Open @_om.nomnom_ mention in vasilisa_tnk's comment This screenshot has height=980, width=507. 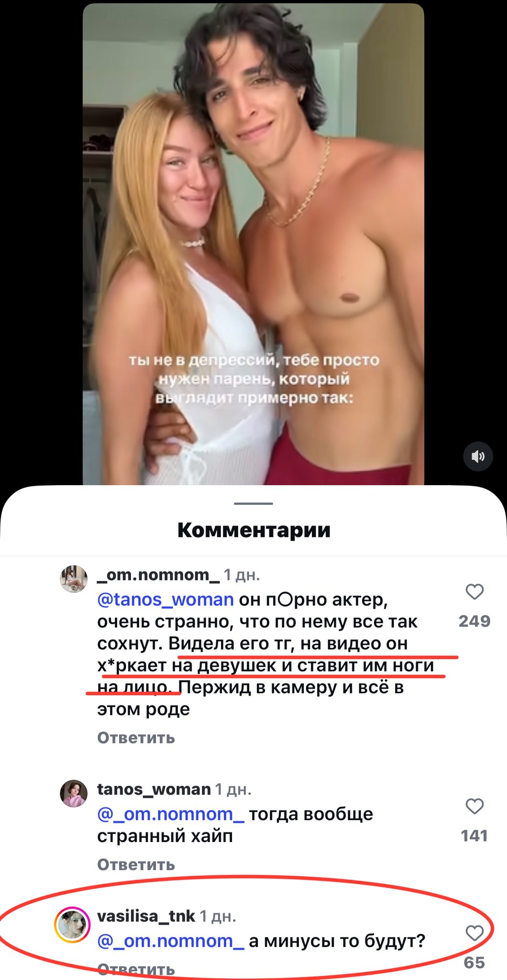click(171, 941)
